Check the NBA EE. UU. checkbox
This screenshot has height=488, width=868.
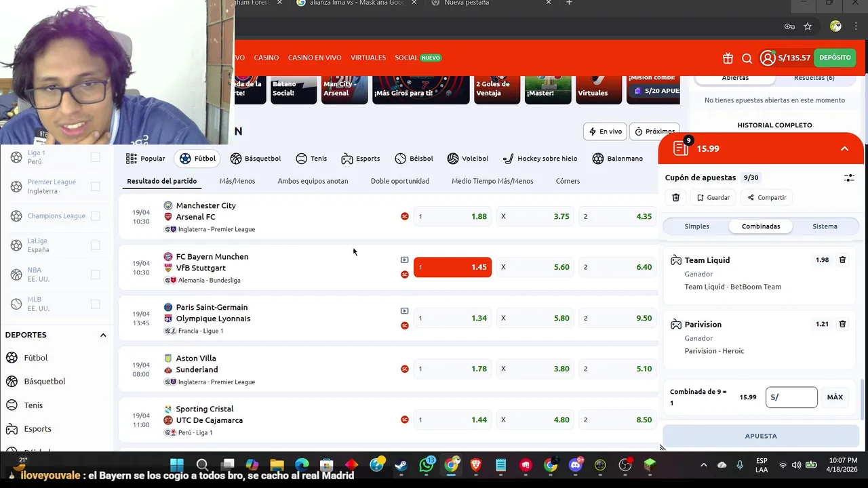[95, 274]
